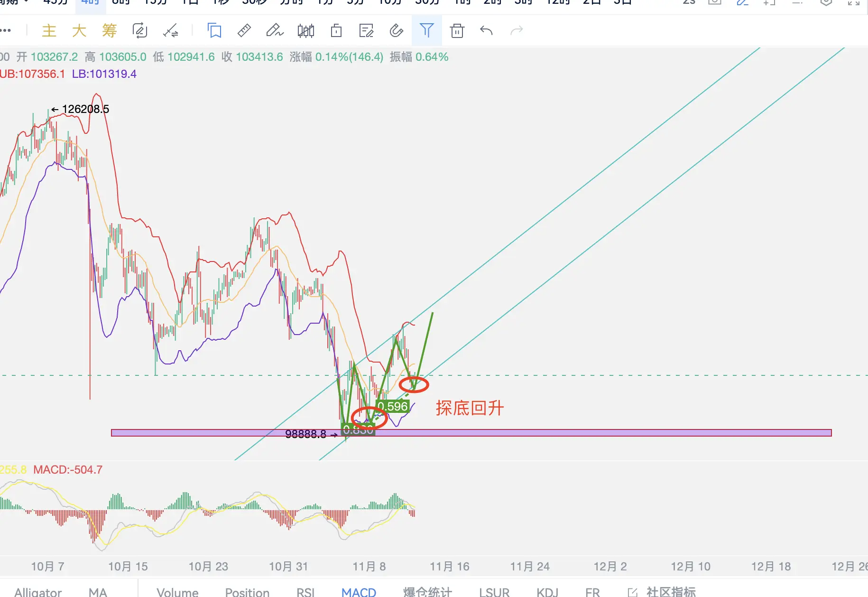This screenshot has height=597, width=868.
Task: Click the blue bookmark icon
Action: pos(214,31)
